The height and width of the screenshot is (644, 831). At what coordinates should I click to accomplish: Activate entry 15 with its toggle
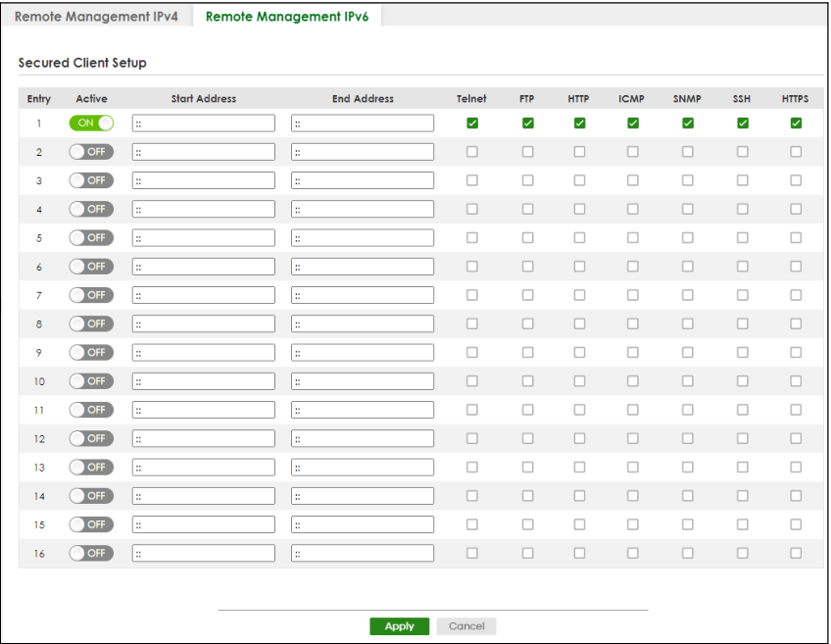pos(91,524)
